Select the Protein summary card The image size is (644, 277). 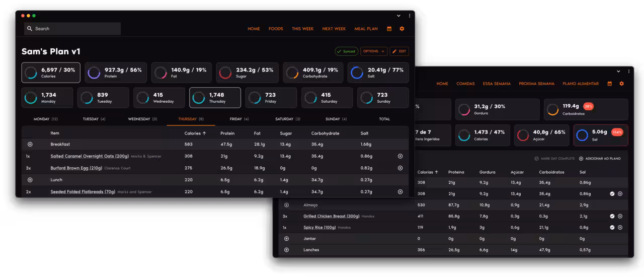click(x=116, y=73)
